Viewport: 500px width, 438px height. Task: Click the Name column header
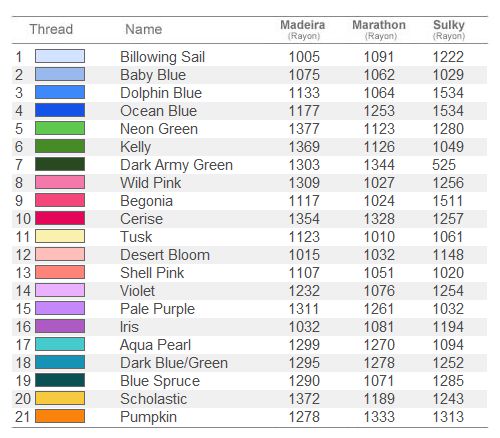(144, 29)
